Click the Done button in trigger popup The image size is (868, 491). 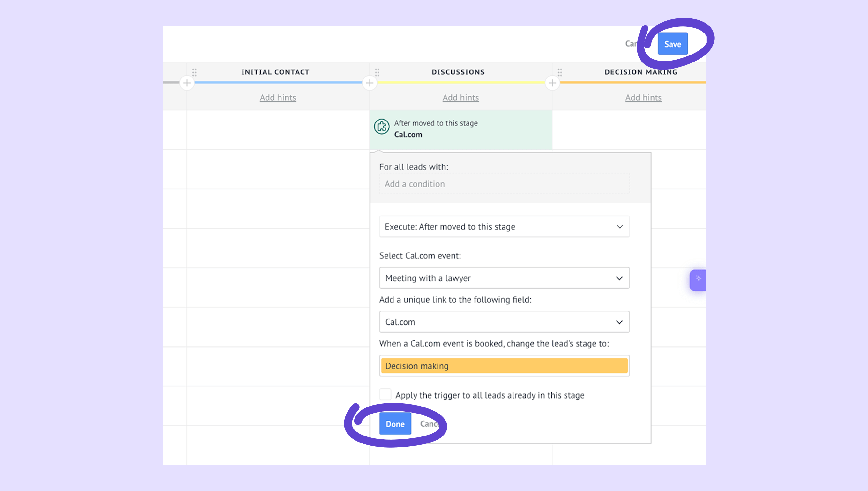(395, 424)
